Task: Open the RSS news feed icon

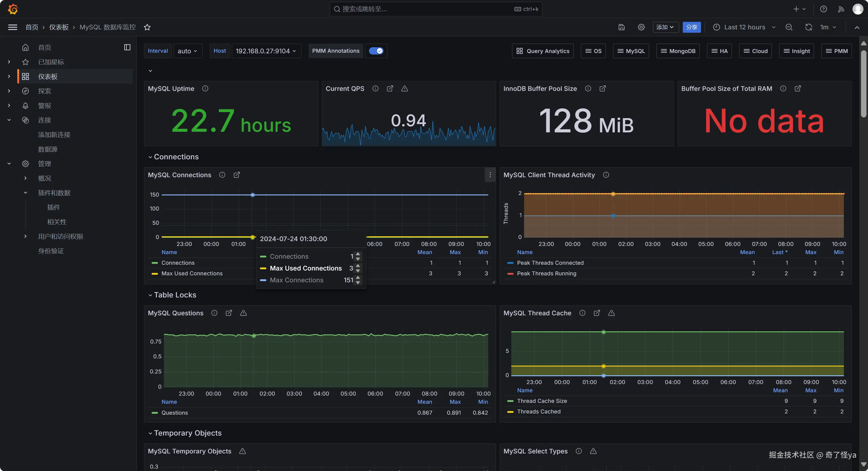Action: coord(841,9)
